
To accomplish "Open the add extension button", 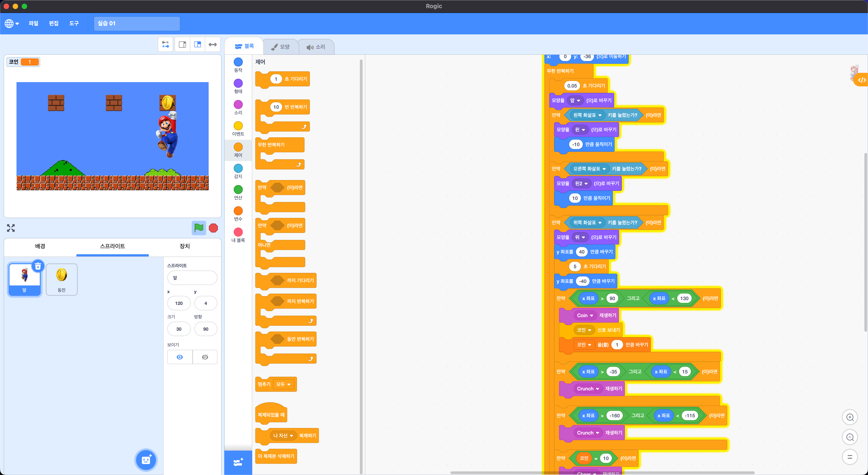I will coord(238,462).
